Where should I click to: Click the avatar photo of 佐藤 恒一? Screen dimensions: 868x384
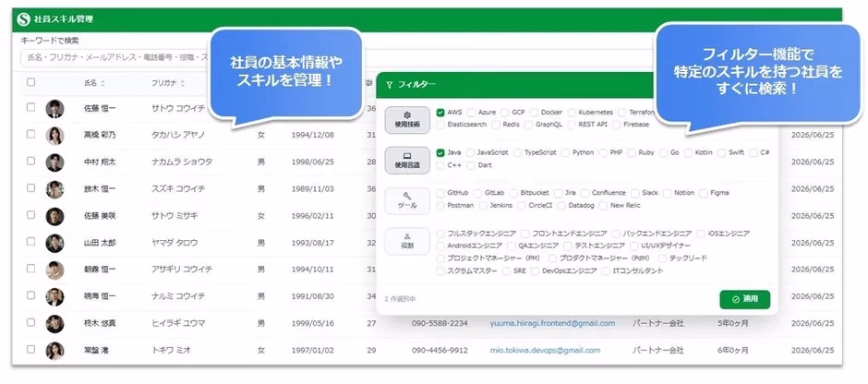tap(54, 108)
